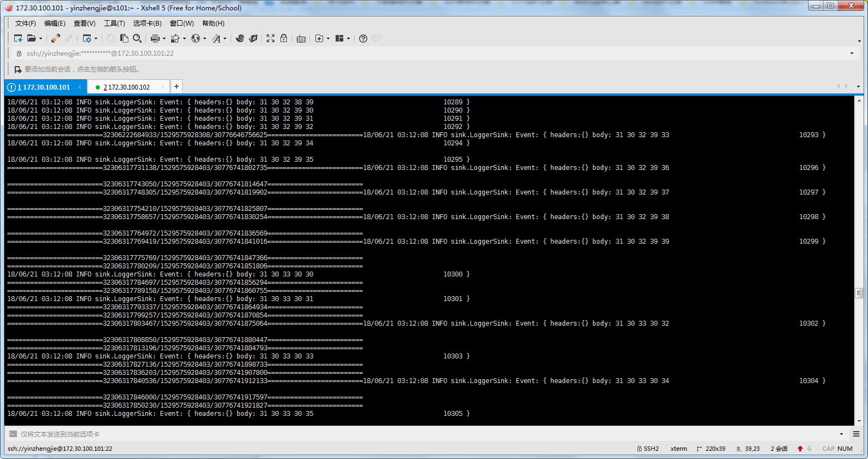The width and height of the screenshot is (868, 459).
Task: Click the Print icon
Action: 155,38
